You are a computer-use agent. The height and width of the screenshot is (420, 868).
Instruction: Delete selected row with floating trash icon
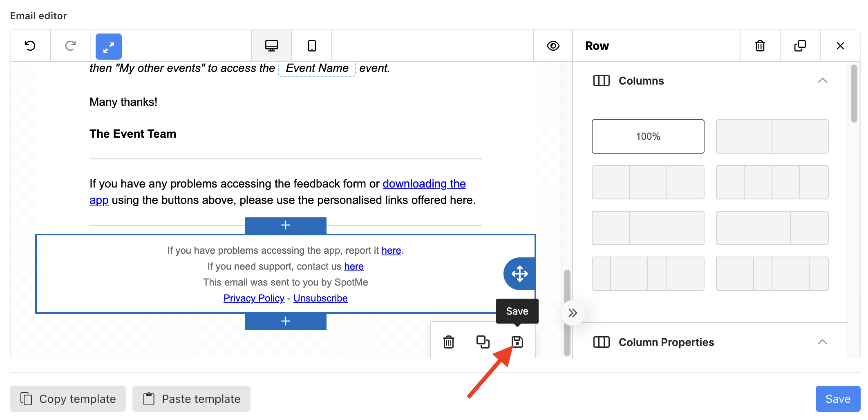tap(449, 342)
